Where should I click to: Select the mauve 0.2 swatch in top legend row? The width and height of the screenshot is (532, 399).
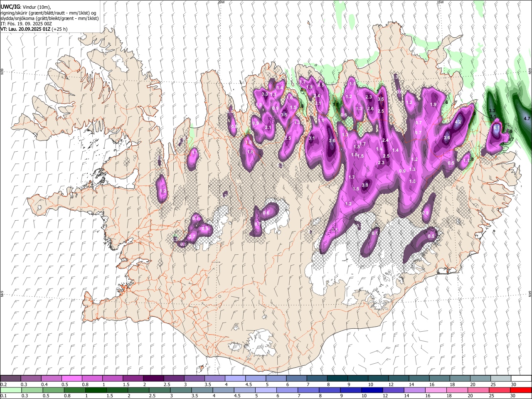[11, 379]
